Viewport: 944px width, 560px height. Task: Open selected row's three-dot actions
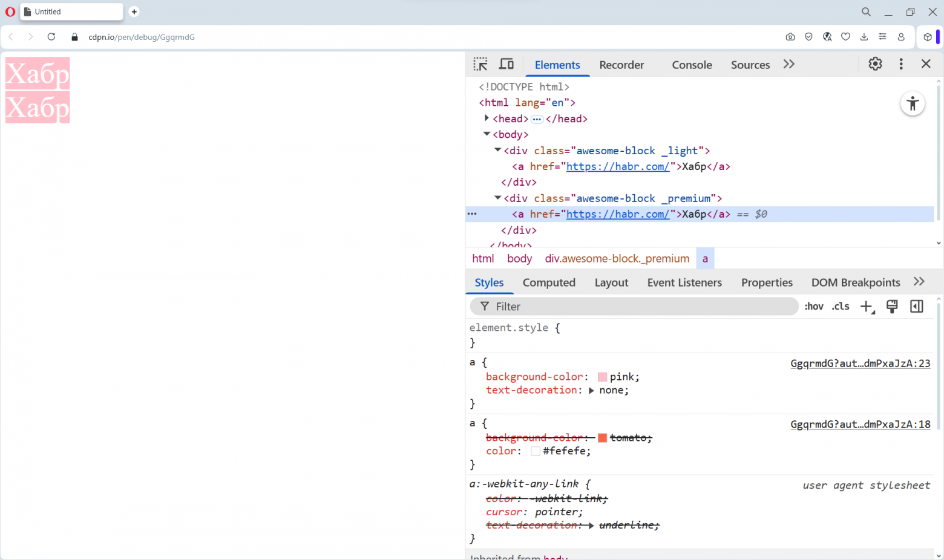tap(472, 214)
